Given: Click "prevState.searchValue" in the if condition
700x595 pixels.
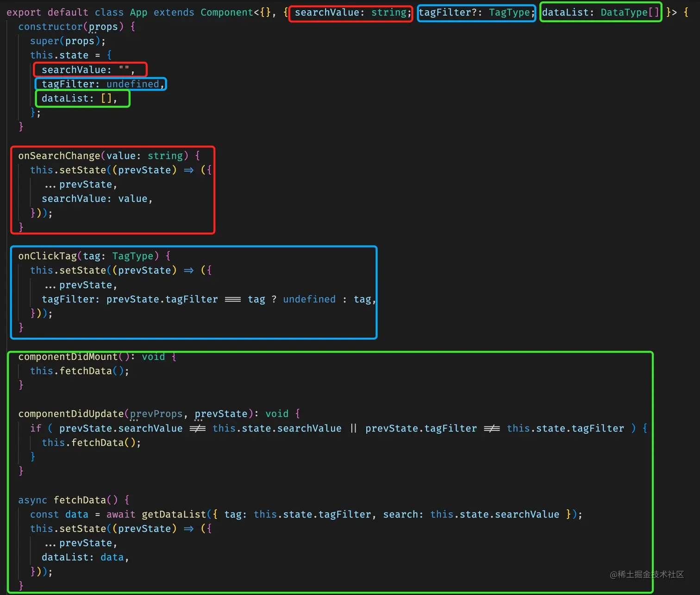Looking at the screenshot, I should [121, 429].
